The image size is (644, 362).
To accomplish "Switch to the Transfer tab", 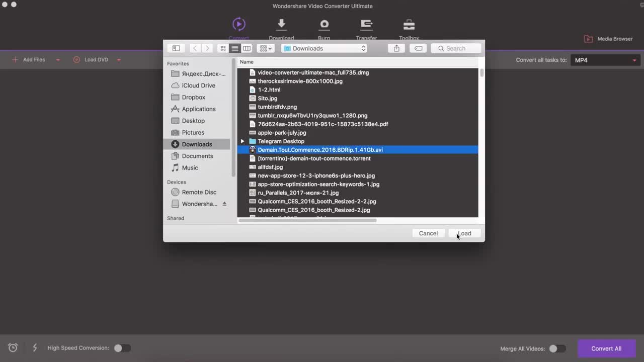I will coord(366,29).
